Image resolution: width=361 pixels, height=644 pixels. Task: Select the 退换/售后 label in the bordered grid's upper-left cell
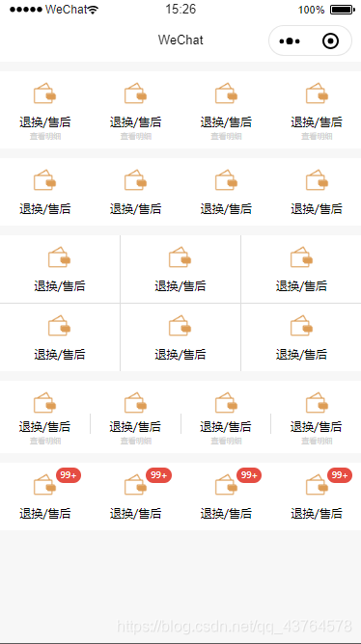pyautogui.click(x=60, y=286)
